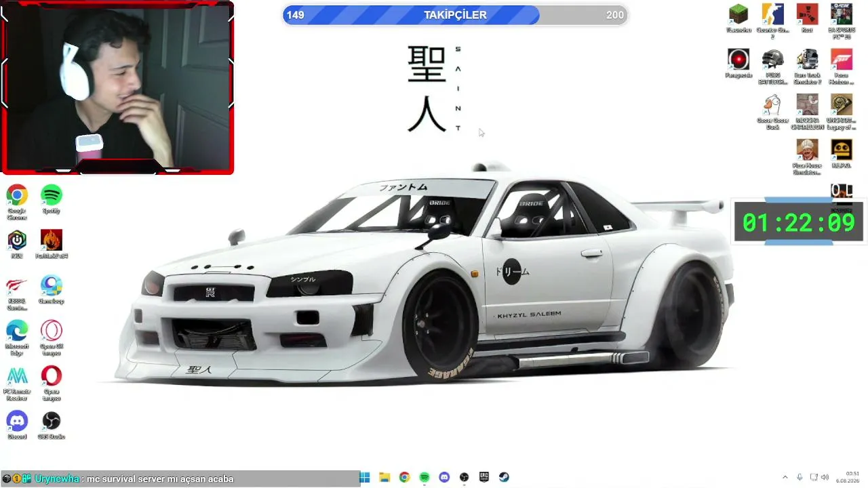Select the red claw gaming software shortcut
Image resolution: width=868 pixels, height=488 pixels.
click(x=17, y=293)
